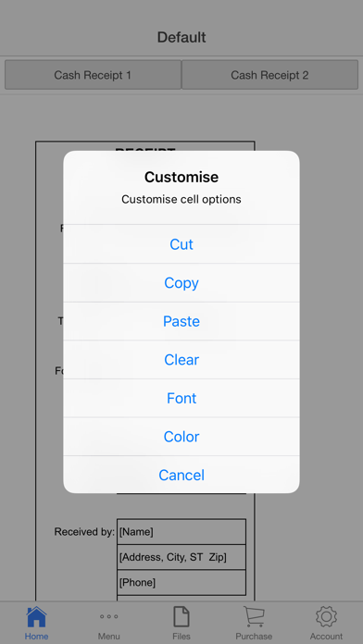Select the Paste option
363x644 pixels.
181,321
